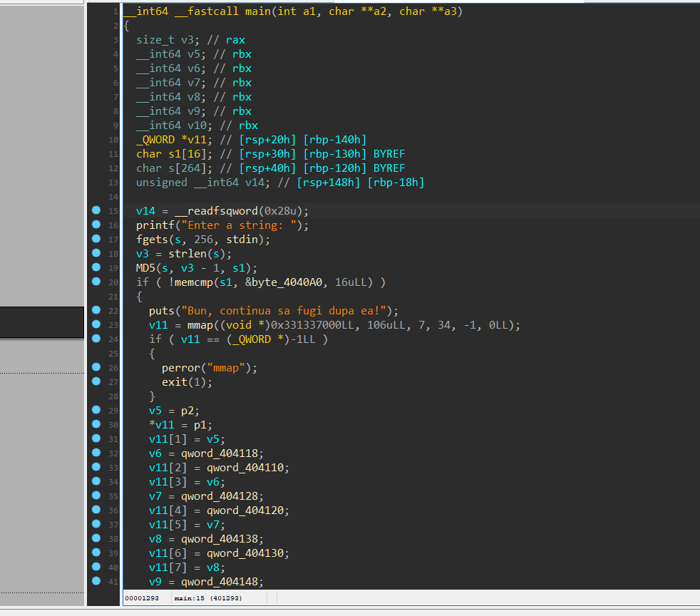Toggle breakpoint on line 20 memcmp check
This screenshot has width=700, height=616.
point(96,282)
